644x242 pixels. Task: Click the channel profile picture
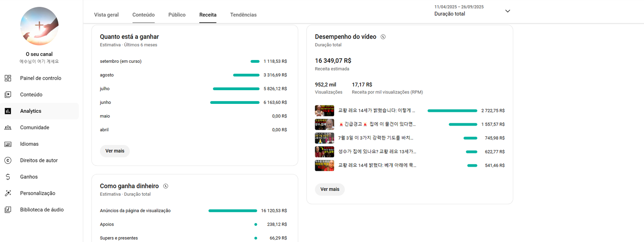39,26
